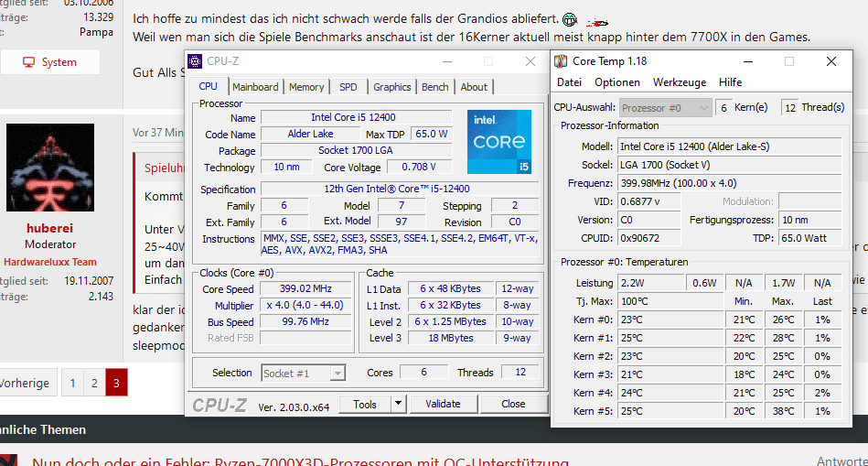868x466 pixels.
Task: Click the CPUID value 0x90672
Action: click(648, 238)
